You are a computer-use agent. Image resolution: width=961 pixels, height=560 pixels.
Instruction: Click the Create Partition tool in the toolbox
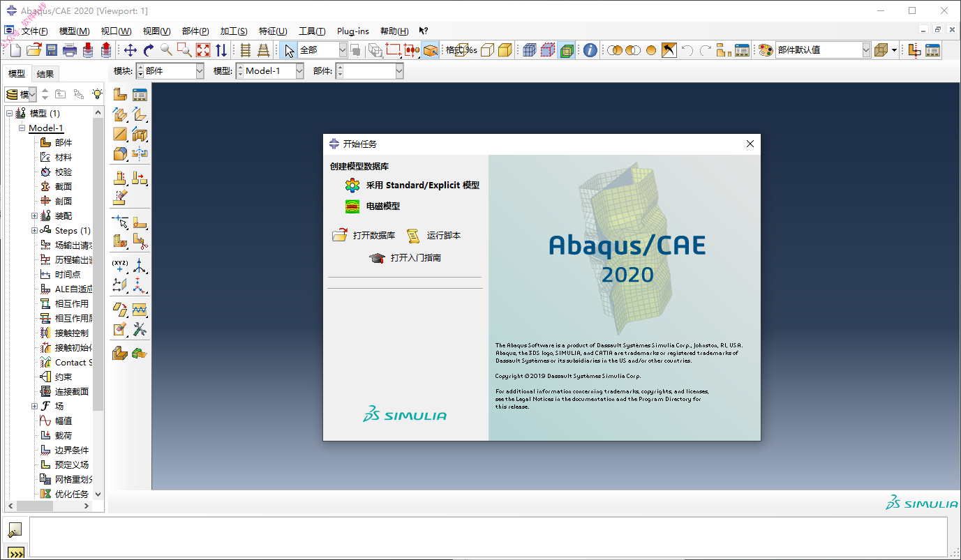click(x=121, y=242)
